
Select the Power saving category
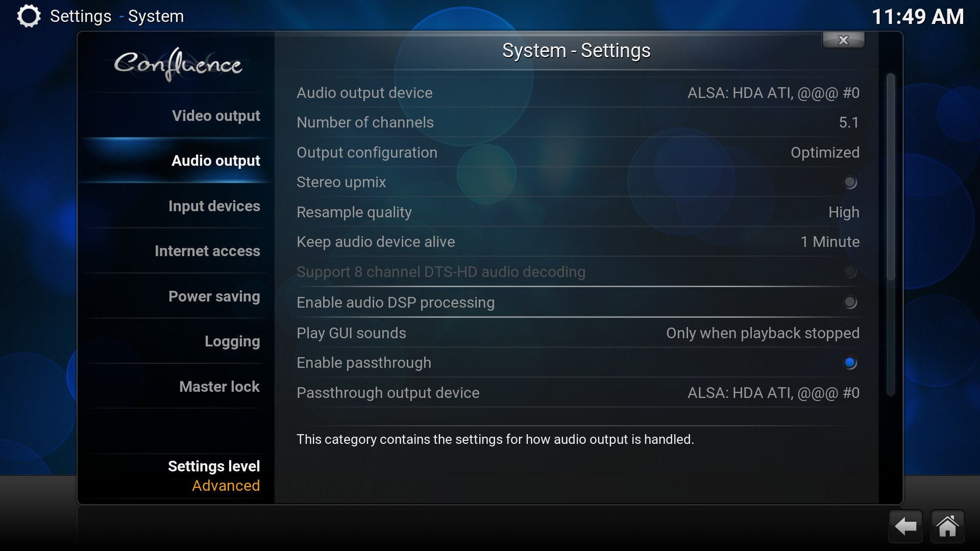tap(214, 296)
